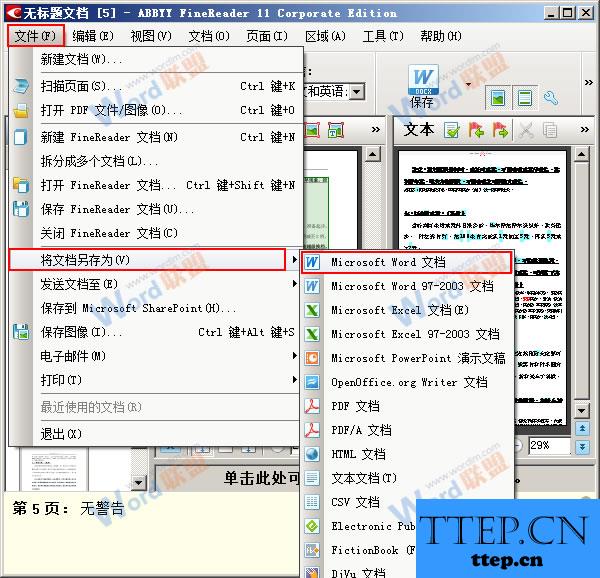Open the language dropdown ending in 和英语
Viewport: 600px width, 578px height.
coord(357,92)
